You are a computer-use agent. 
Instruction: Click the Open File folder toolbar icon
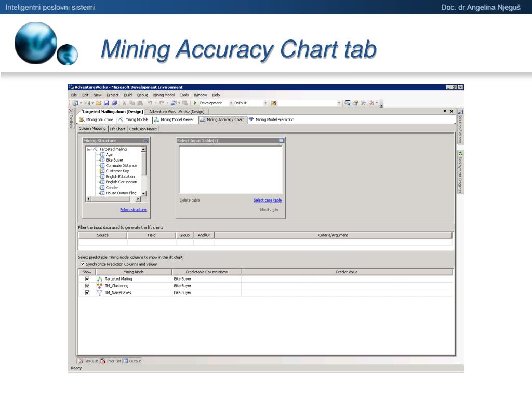pos(98,103)
